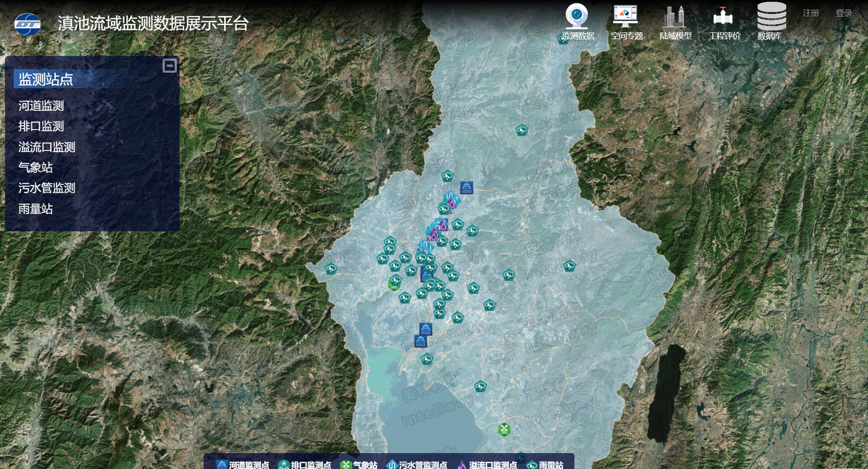Toggle 雨量站 in the side panel
Screen dimensions: 868x469
[35, 209]
